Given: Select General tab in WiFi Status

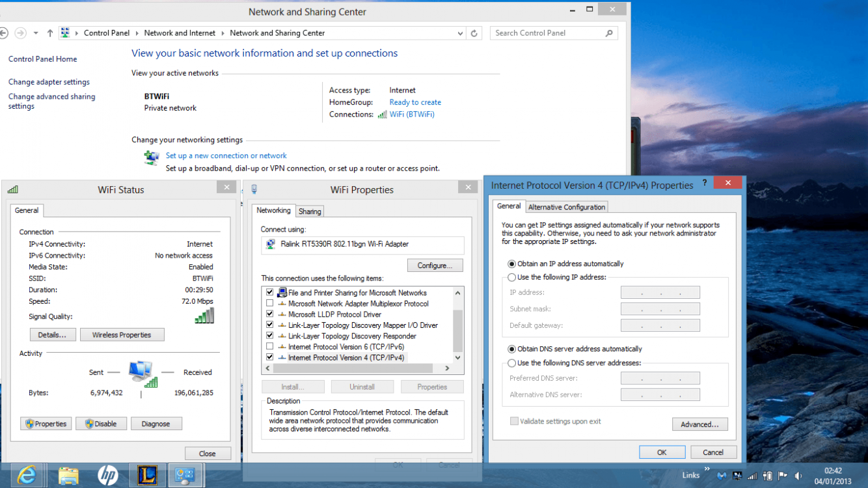Looking at the screenshot, I should pos(27,211).
